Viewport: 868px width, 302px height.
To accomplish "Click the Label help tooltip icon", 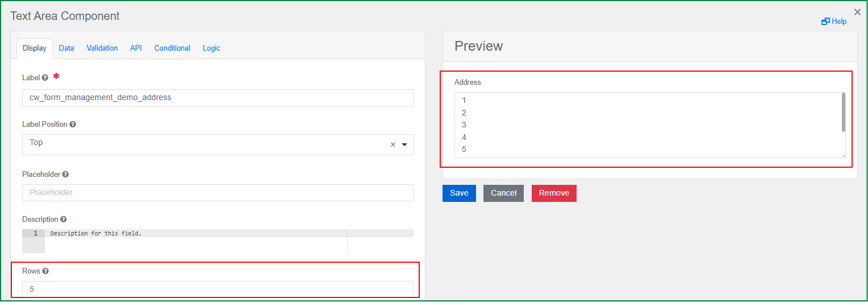I will (45, 78).
